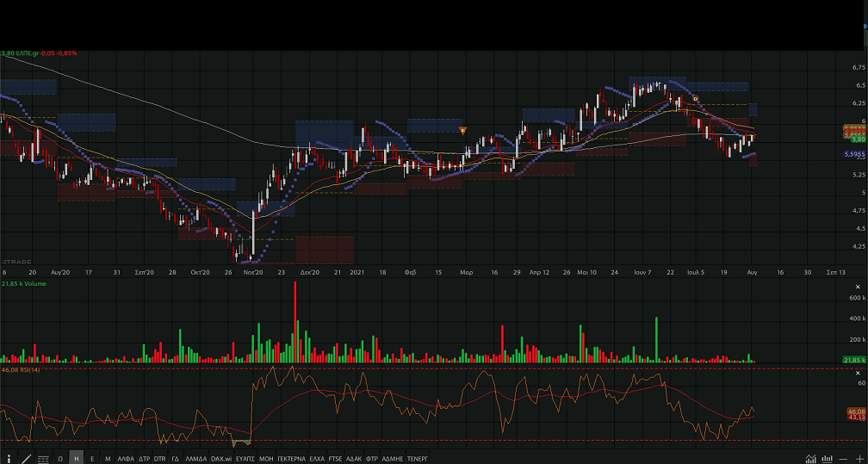868x464 pixels.
Task: Close the RSI(14) panel
Action: 858,374
